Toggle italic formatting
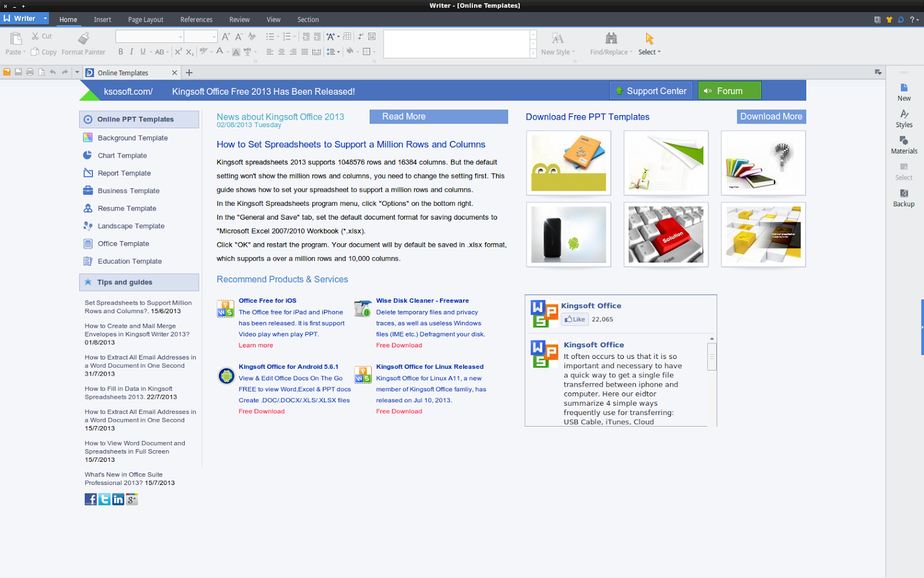 (132, 51)
